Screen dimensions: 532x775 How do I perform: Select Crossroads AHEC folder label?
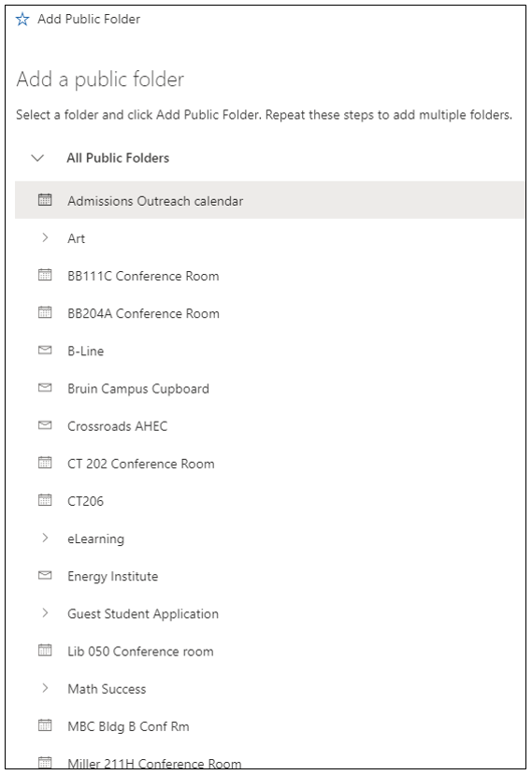118,426
